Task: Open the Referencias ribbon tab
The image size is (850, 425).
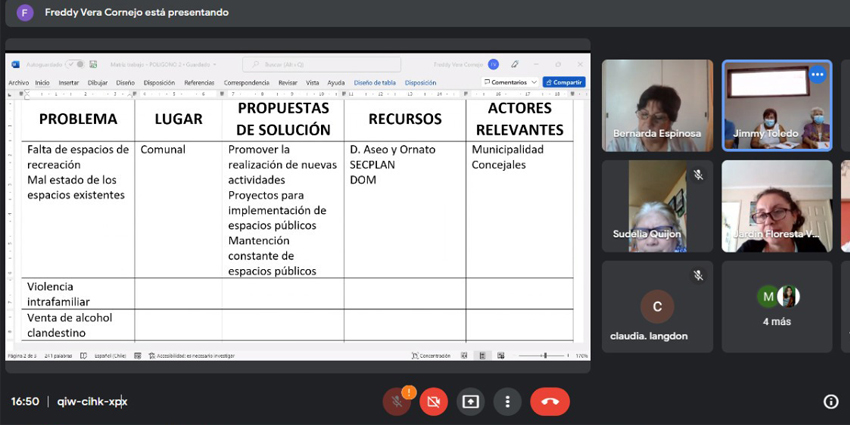Action: (199, 83)
